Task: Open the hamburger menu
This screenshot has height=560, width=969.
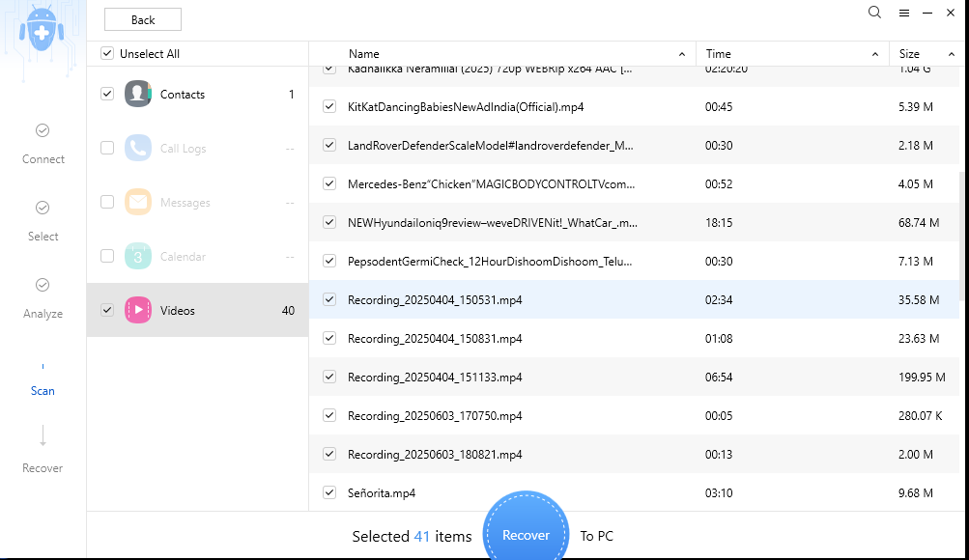Action: coord(904,13)
